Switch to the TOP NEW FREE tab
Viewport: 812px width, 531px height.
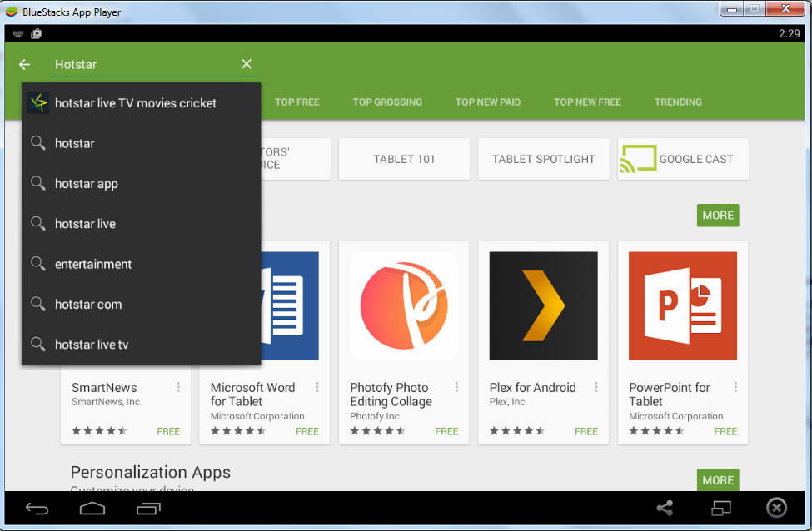point(587,102)
